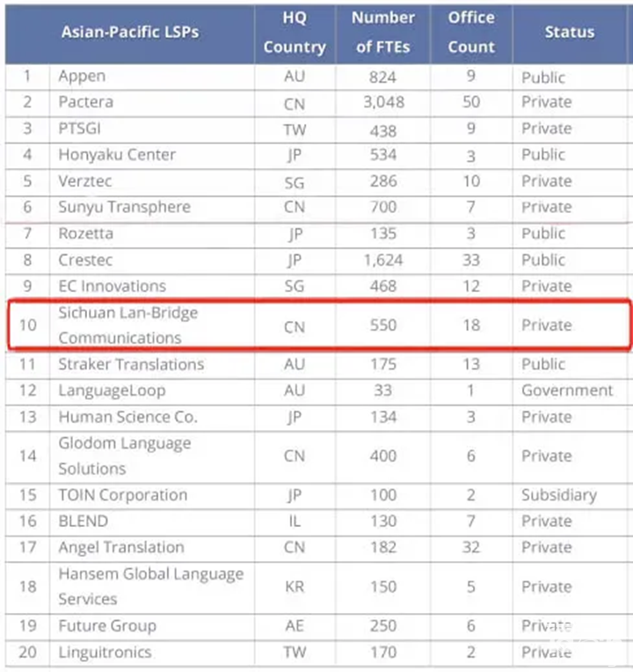Image resolution: width=633 pixels, height=672 pixels.
Task: Select the Straker Translations row name
Action: click(x=131, y=364)
